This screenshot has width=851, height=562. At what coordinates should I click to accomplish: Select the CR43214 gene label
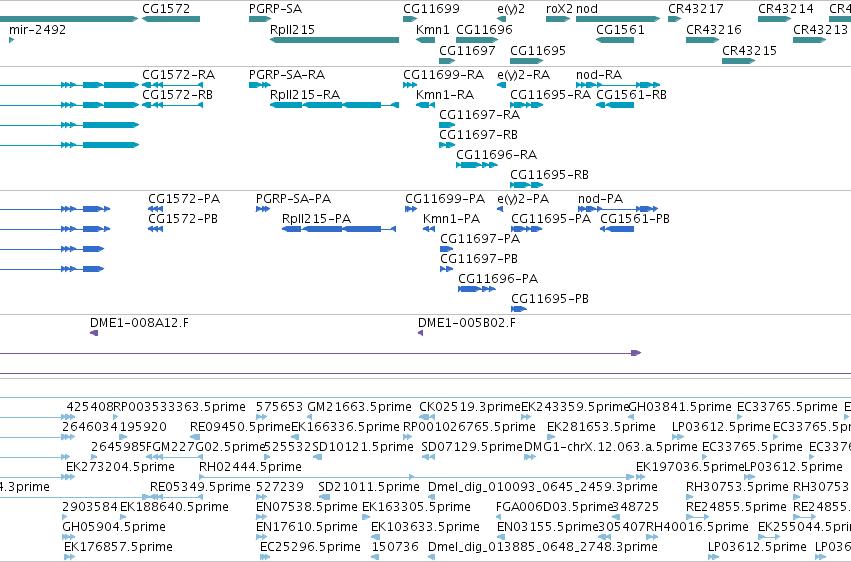tap(786, 9)
